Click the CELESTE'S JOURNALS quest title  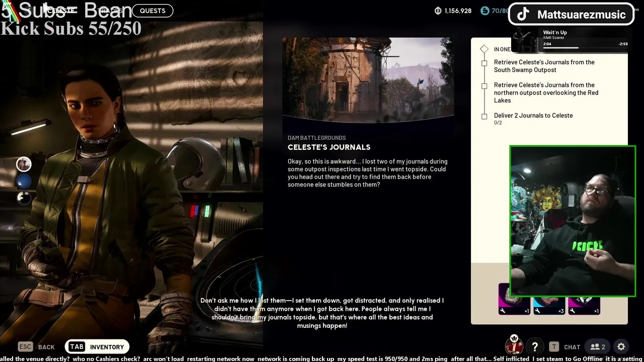[x=329, y=147]
